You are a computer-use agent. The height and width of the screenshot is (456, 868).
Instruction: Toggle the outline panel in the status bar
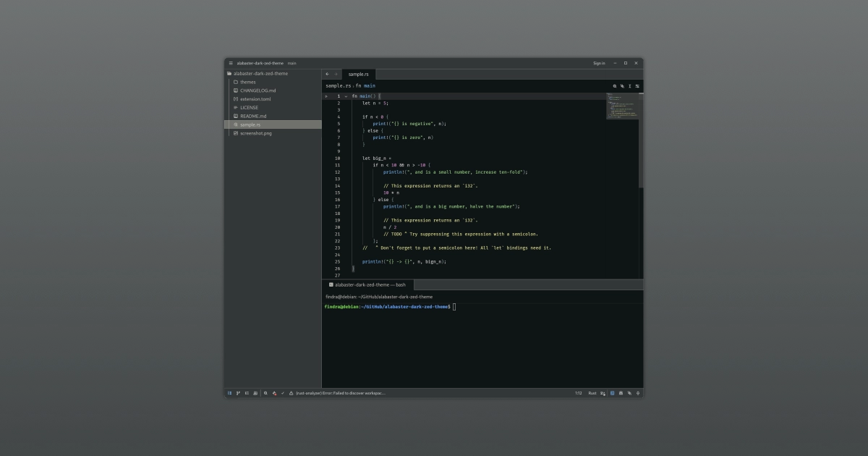click(x=247, y=393)
